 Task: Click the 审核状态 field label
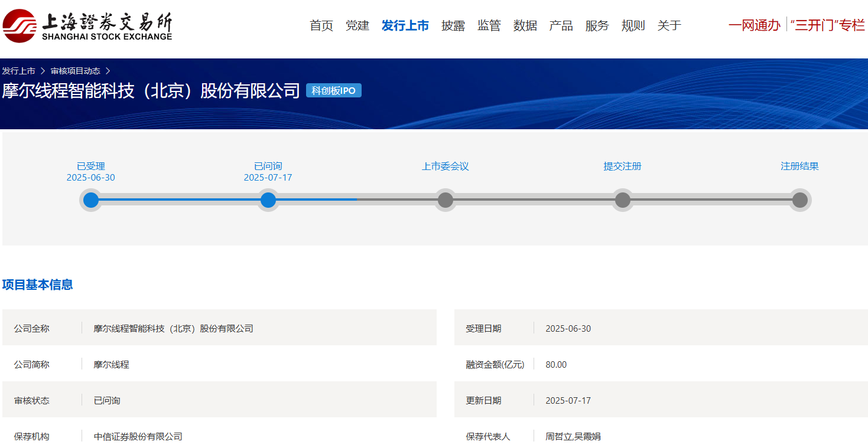[32, 401]
